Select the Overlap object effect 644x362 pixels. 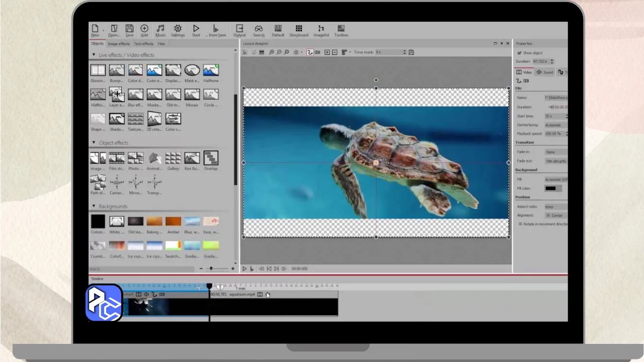pos(211,158)
